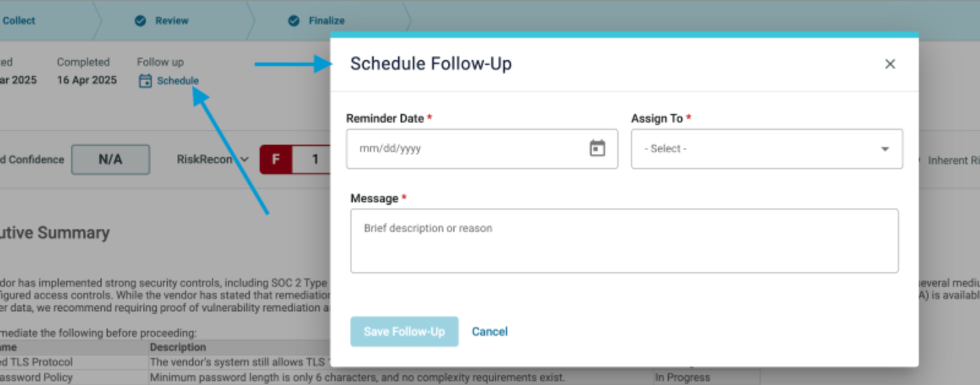Cancel the follow-up scheduling
The width and height of the screenshot is (980, 385).
pyautogui.click(x=489, y=332)
